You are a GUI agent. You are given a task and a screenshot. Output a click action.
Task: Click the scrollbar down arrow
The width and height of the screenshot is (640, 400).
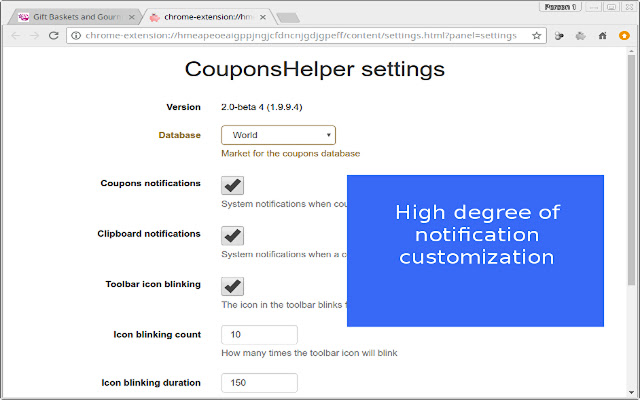coord(631,393)
